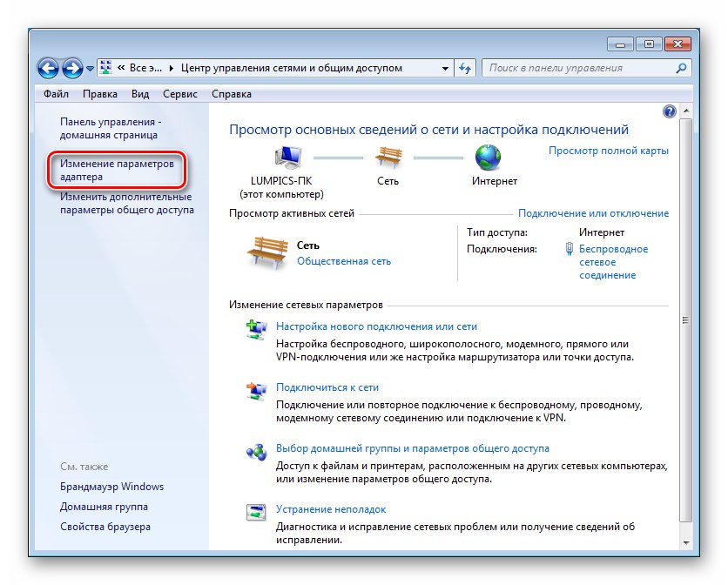Viewport: 728px width, 585px height.
Task: Open Свойства браузера link
Action: tap(105, 527)
